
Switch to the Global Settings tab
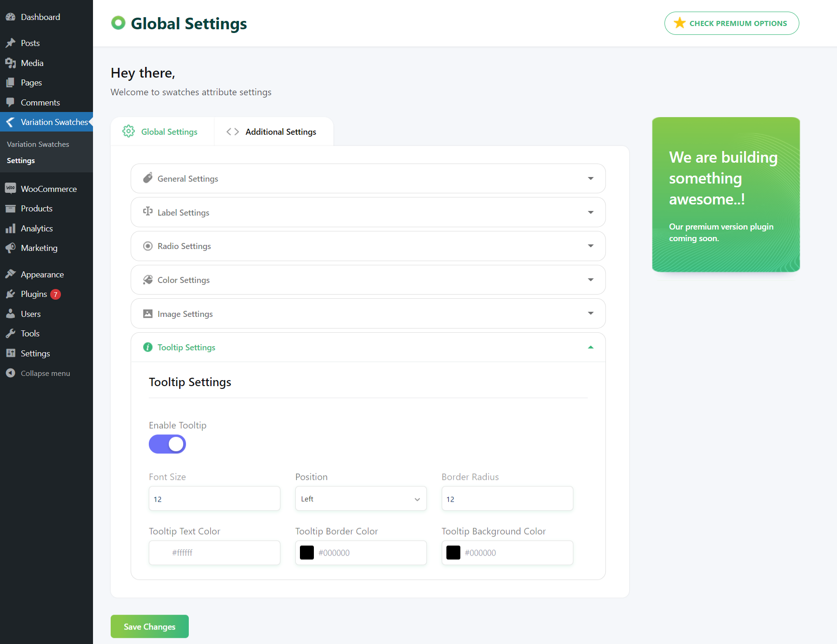click(x=162, y=131)
